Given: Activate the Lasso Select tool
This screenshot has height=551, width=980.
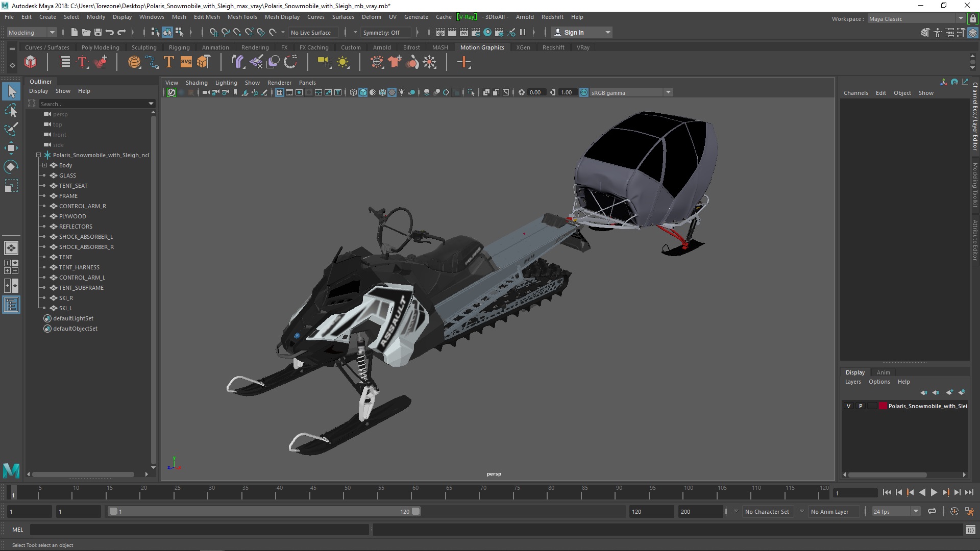Looking at the screenshot, I should pos(11,110).
